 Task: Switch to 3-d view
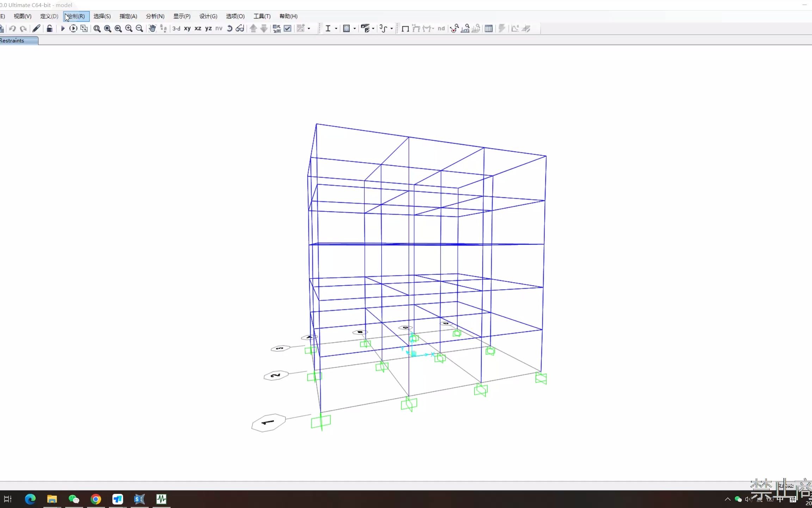(176, 29)
